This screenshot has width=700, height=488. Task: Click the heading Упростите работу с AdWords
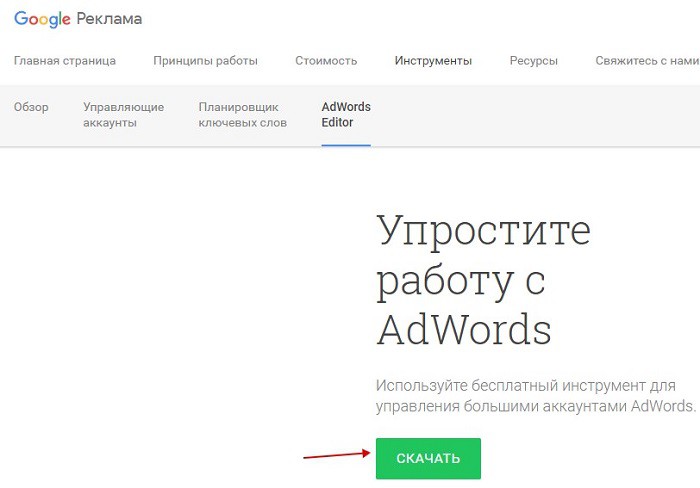pyautogui.click(x=484, y=280)
